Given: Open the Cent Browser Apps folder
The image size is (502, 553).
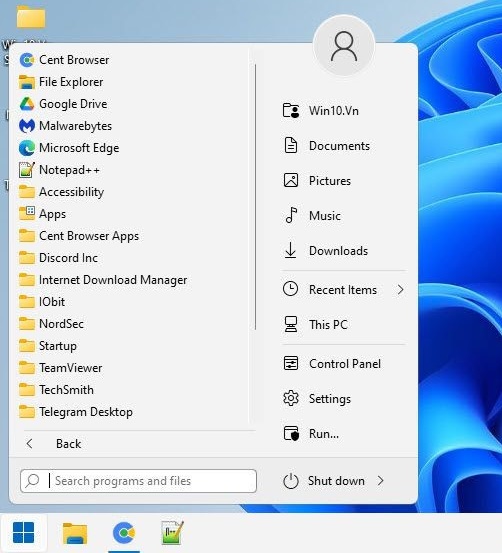Looking at the screenshot, I should click(x=79, y=236).
